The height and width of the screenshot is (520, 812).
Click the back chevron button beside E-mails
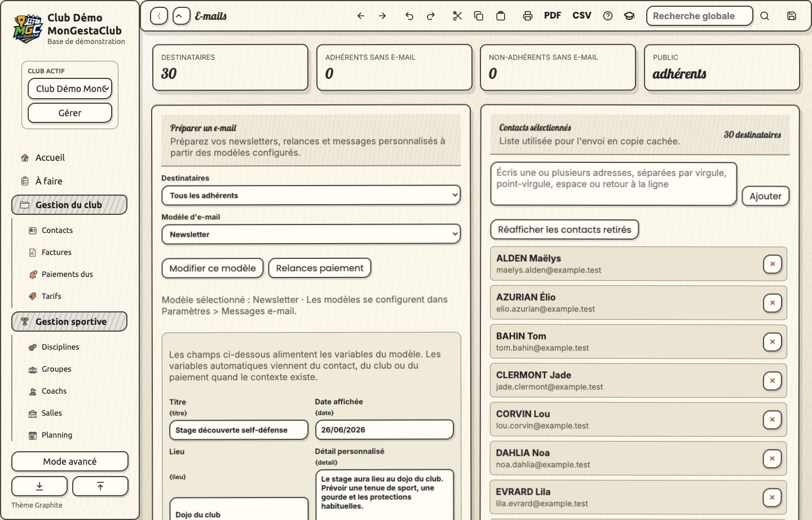pyautogui.click(x=159, y=16)
